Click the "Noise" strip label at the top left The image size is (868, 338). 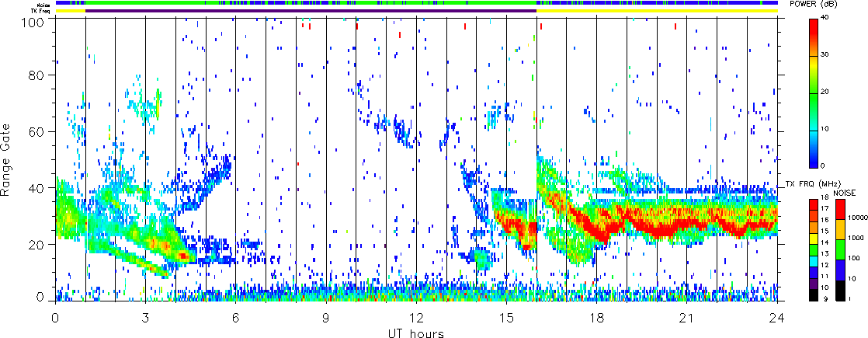click(42, 3)
